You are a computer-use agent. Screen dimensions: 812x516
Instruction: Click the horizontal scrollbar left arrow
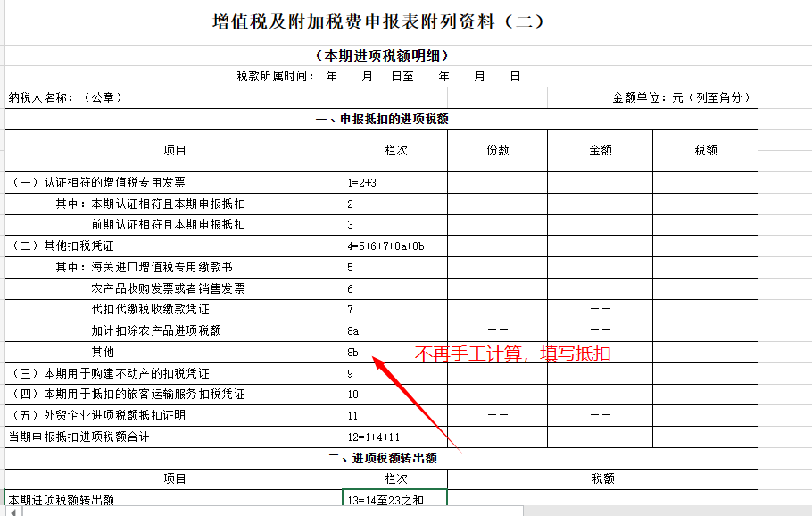pyautogui.click(x=13, y=512)
